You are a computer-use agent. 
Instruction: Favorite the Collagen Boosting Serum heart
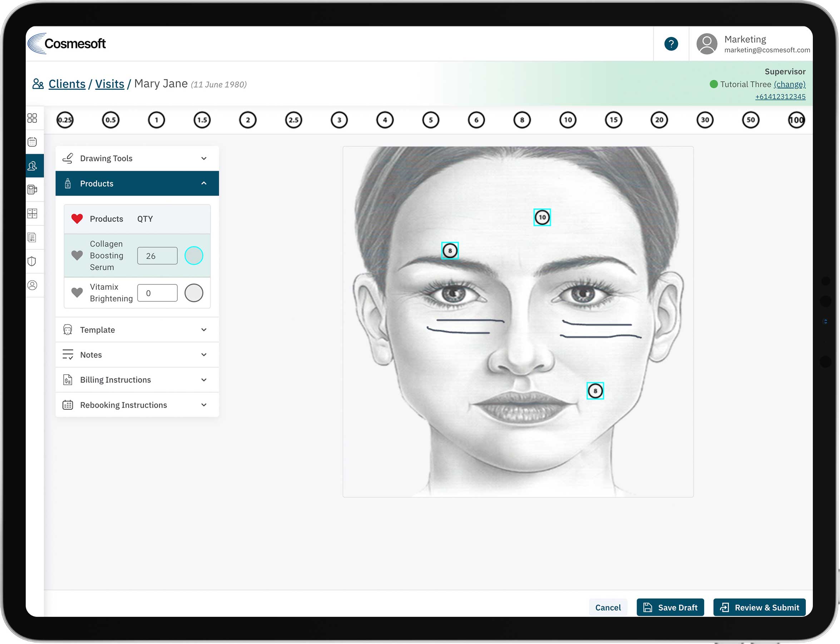click(77, 255)
